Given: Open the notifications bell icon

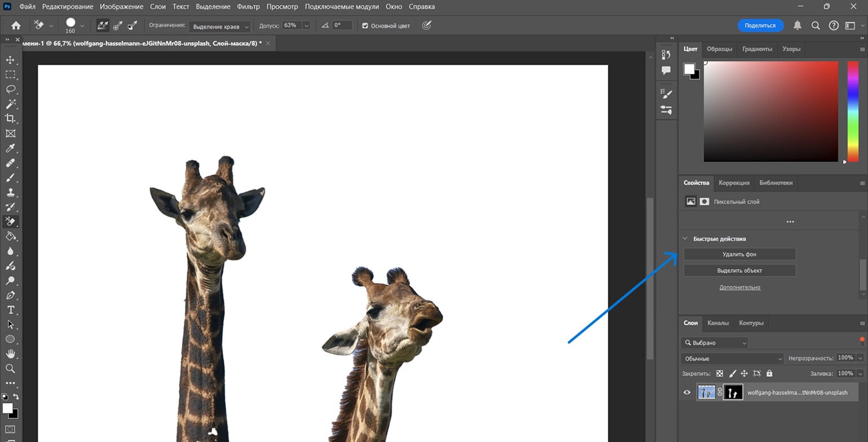Looking at the screenshot, I should [x=797, y=25].
